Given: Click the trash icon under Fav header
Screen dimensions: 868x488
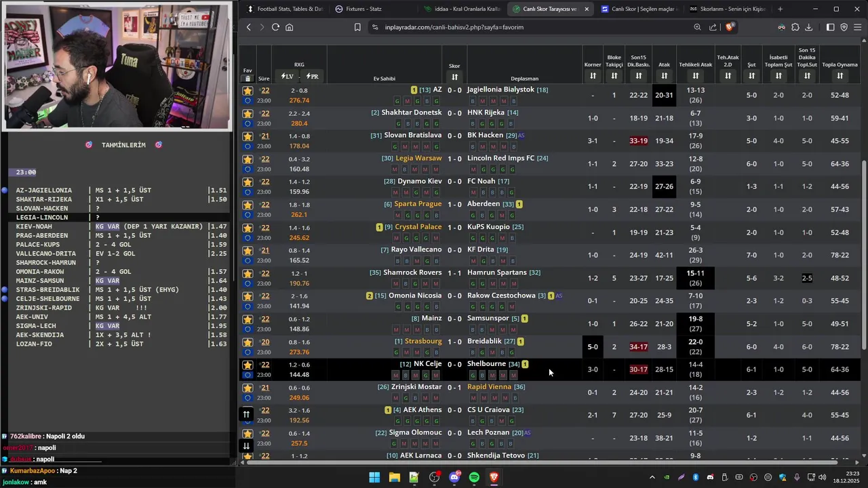Looking at the screenshot, I should tap(248, 79).
